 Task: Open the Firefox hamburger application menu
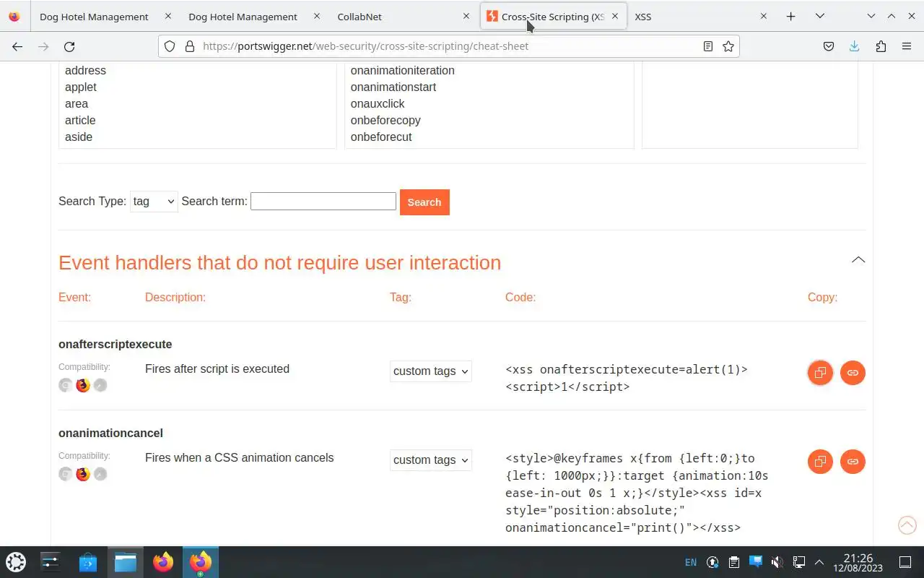(907, 46)
